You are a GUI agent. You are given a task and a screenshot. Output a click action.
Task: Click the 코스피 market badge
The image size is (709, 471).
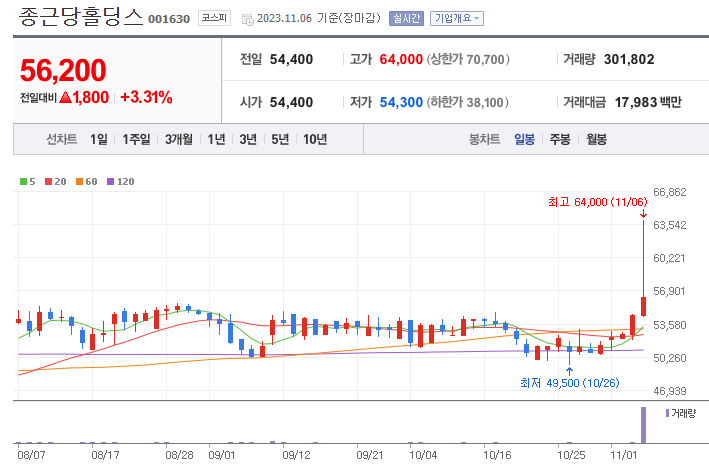214,18
